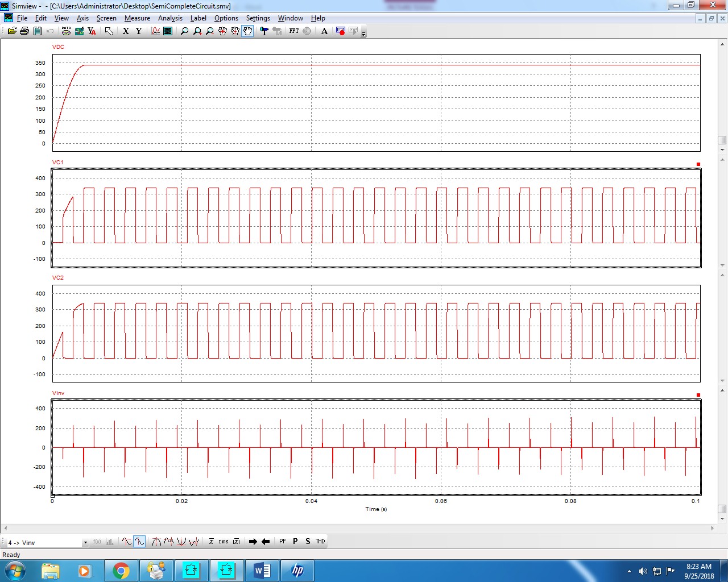
Task: Click the measure marker icon
Action: (x=264, y=31)
